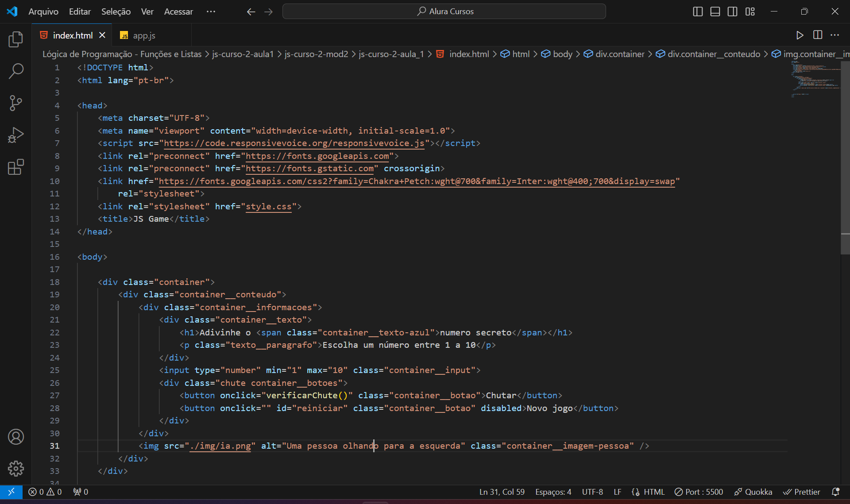
Task: Open the Editar menu
Action: click(80, 12)
